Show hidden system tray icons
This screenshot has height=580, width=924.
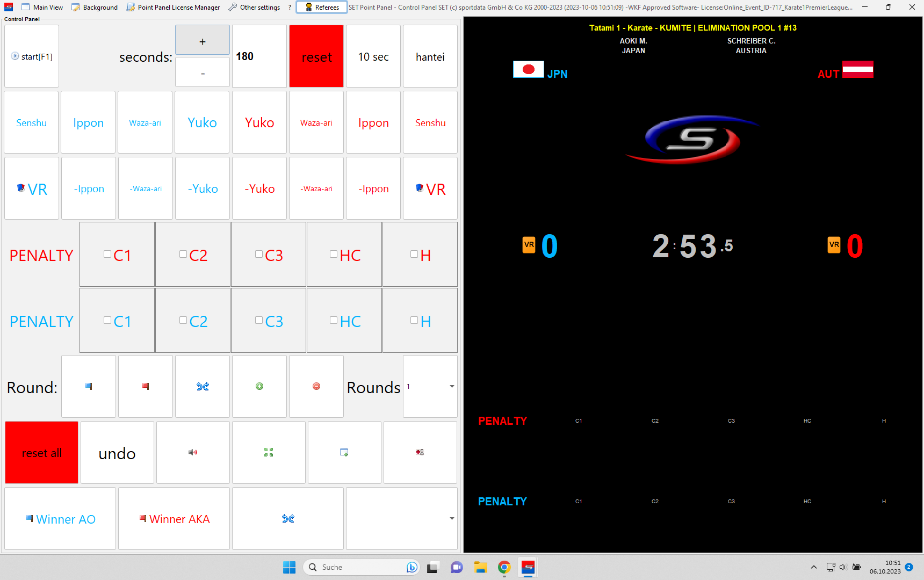(814, 567)
